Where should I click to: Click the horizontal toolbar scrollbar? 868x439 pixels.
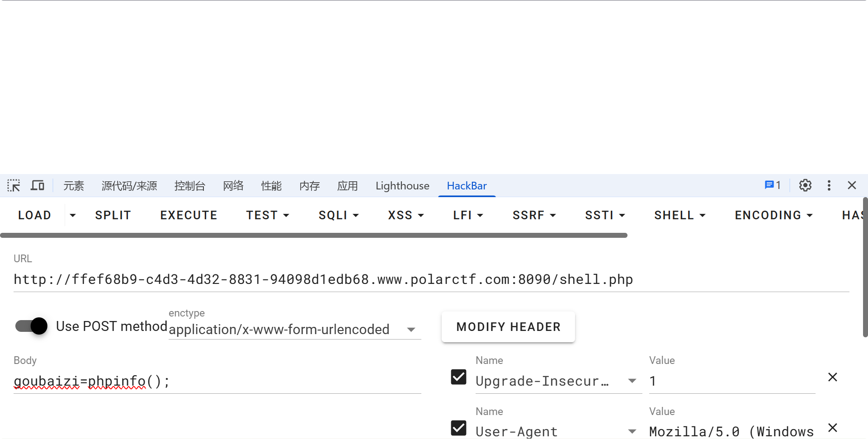coord(314,235)
